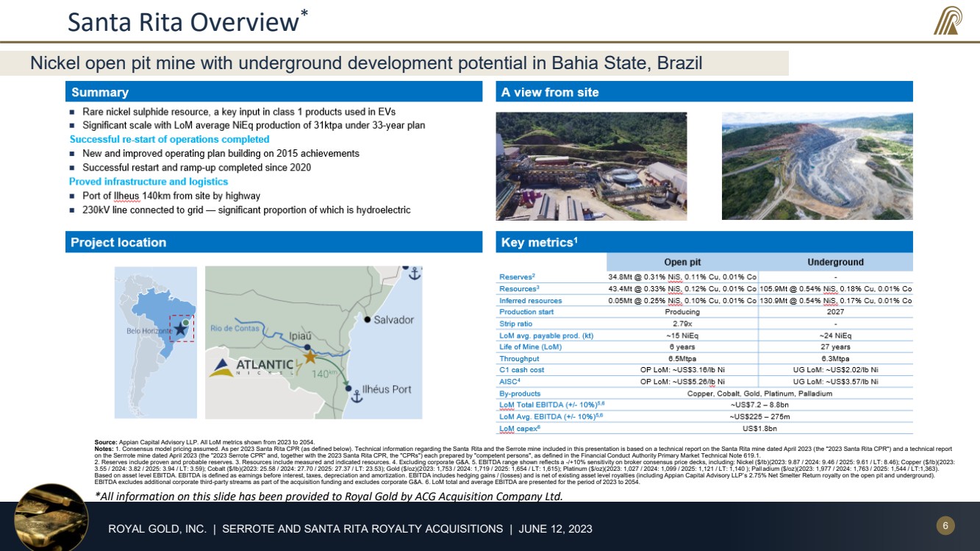Open the processing plant aerial photo
This screenshot has width=980, height=551.
pos(591,166)
